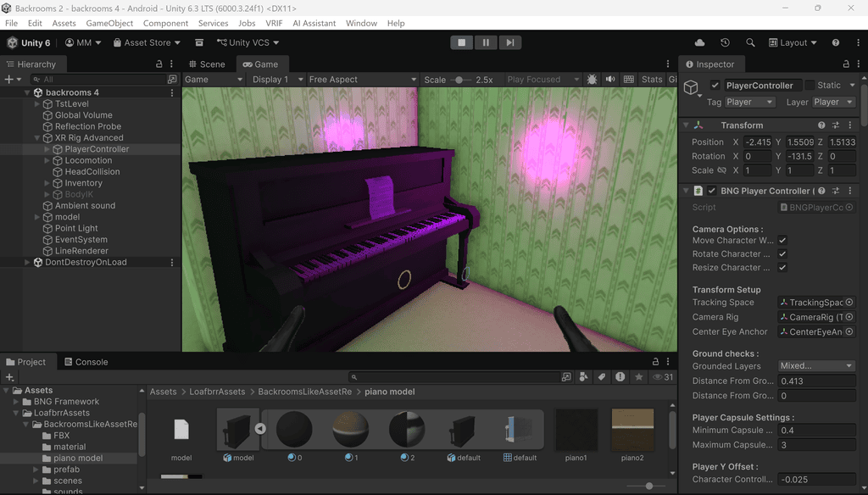Viewport: 868px width, 495px height.
Task: Open Transform component three-dot menu
Action: click(850, 125)
